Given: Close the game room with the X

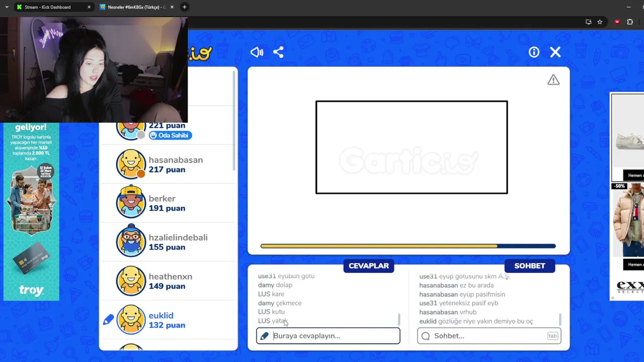Looking at the screenshot, I should 555,52.
